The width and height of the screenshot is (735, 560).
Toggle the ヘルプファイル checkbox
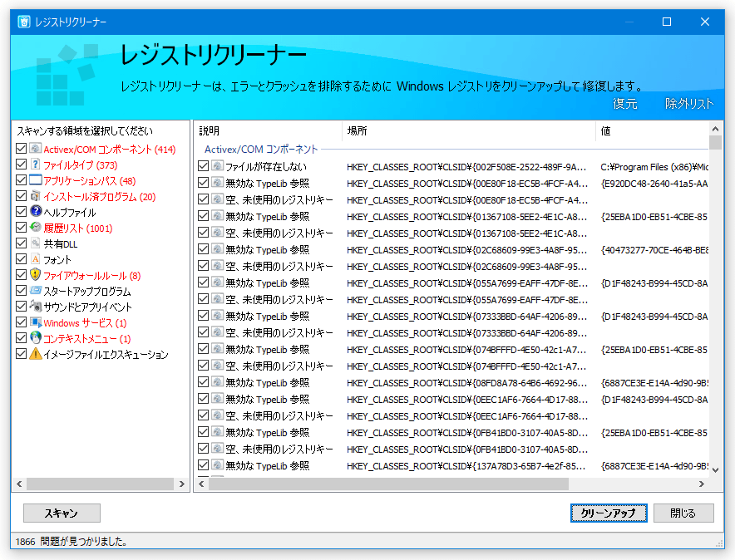pyautogui.click(x=21, y=212)
